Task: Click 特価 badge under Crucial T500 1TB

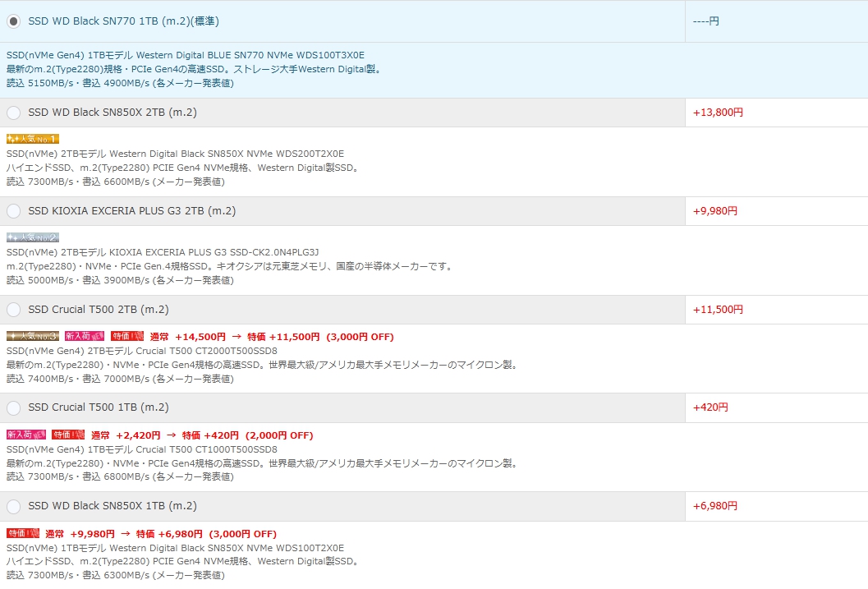Action: [x=68, y=435]
